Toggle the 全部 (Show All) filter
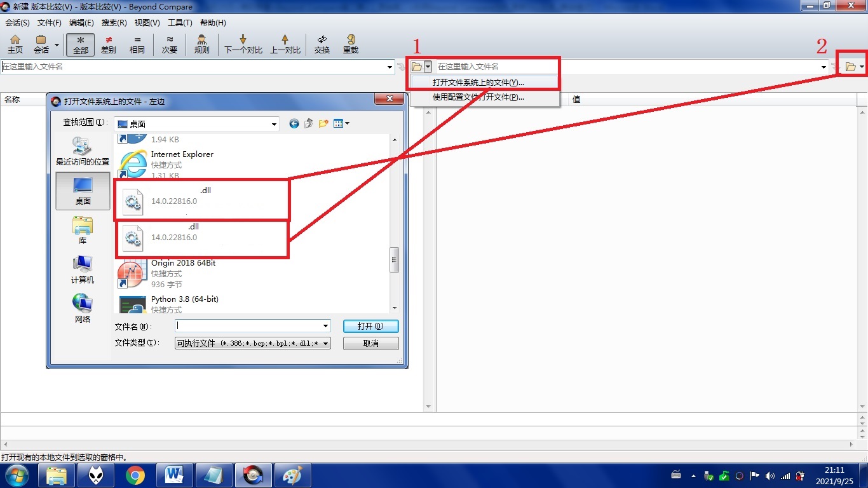 (81, 44)
